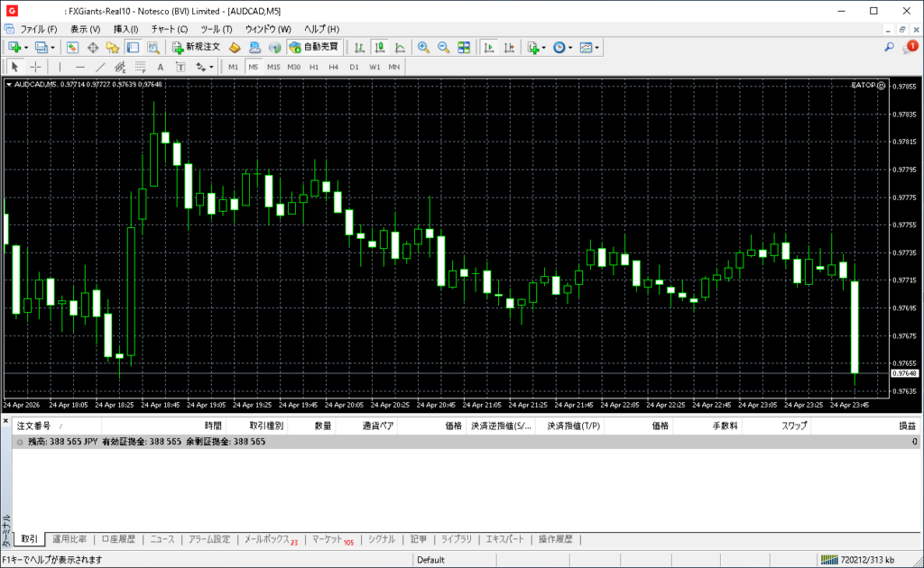Click the zoom out magnifier icon
The image size is (924, 568).
pyautogui.click(x=443, y=47)
